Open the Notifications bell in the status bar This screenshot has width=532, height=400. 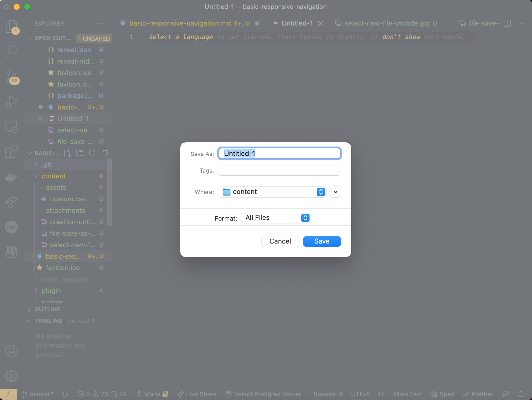[x=521, y=394]
